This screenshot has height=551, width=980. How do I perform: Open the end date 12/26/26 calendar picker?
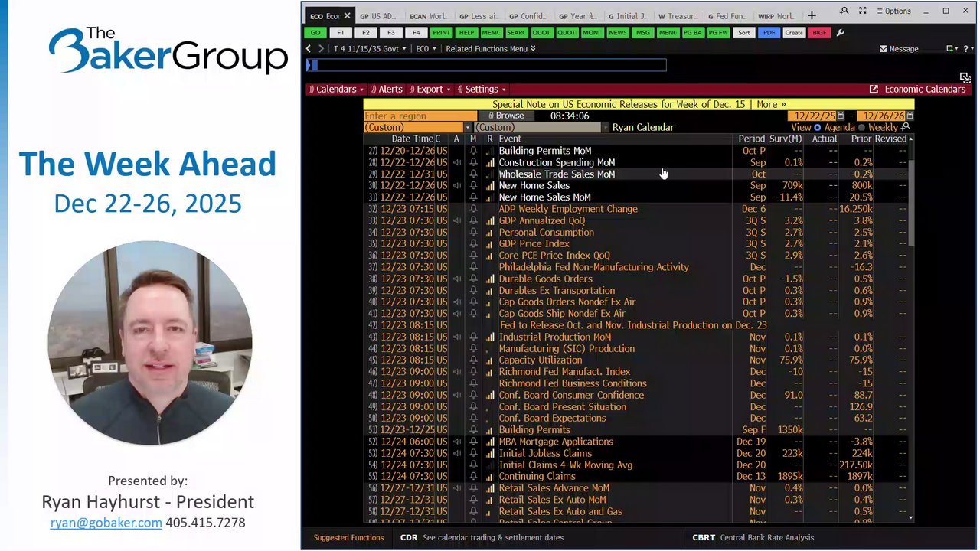[x=910, y=116]
